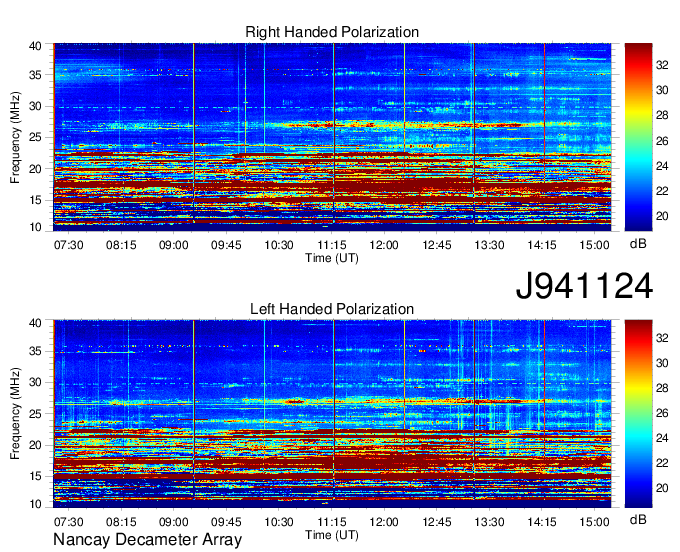
Task: Select 14:15 time tick on Right Handed plot
Action: point(542,245)
